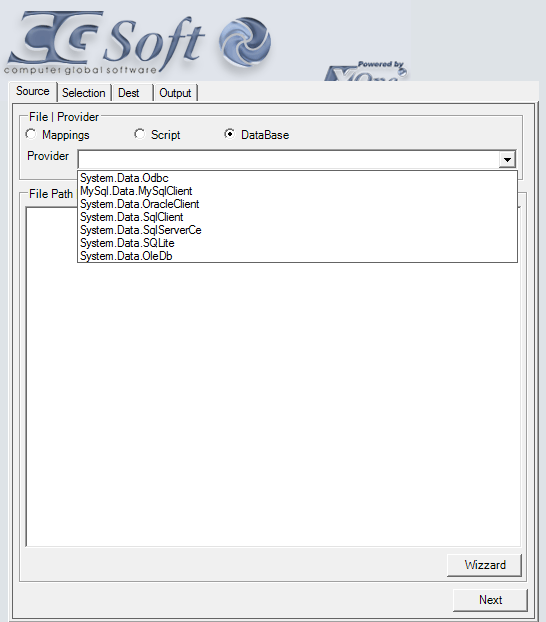Image resolution: width=546 pixels, height=622 pixels.
Task: Select the DataBase radio button
Action: point(229,134)
